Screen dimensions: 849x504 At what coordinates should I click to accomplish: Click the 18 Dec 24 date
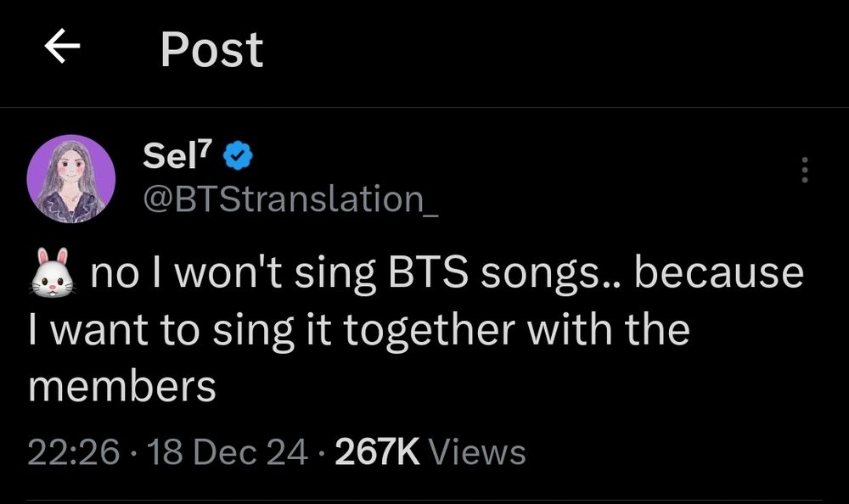point(228,451)
